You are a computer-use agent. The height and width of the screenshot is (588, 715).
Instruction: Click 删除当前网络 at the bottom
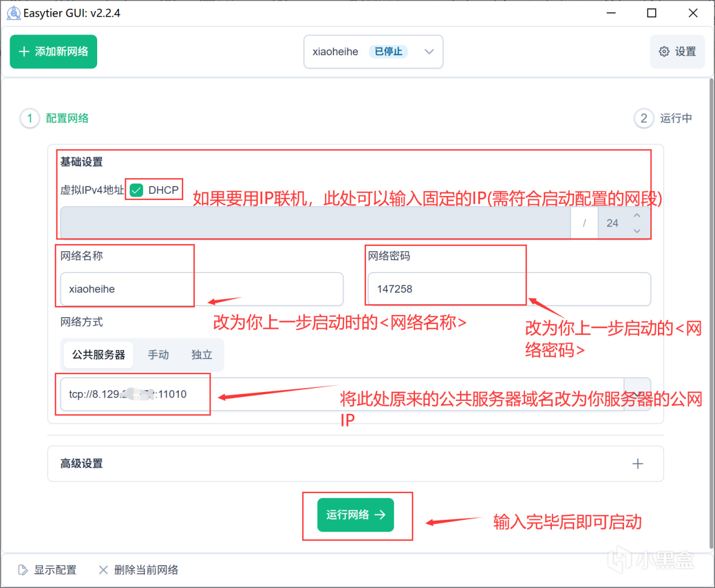139,570
